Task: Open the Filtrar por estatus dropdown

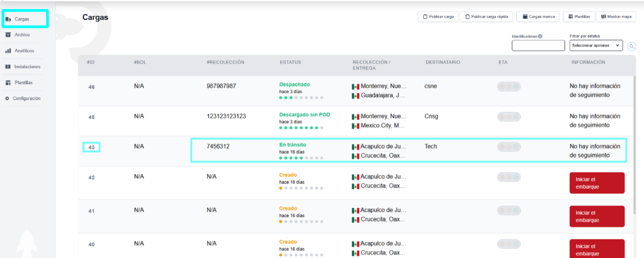Action: [x=596, y=45]
